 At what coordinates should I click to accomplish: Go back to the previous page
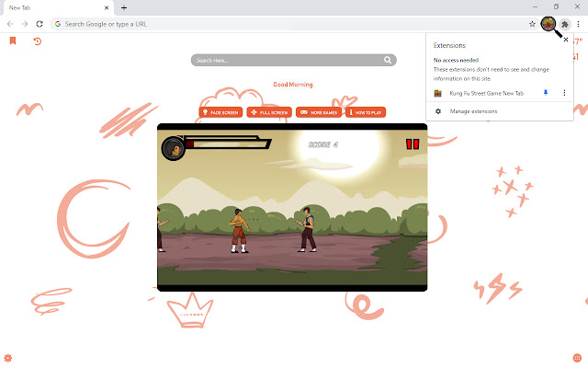10,24
